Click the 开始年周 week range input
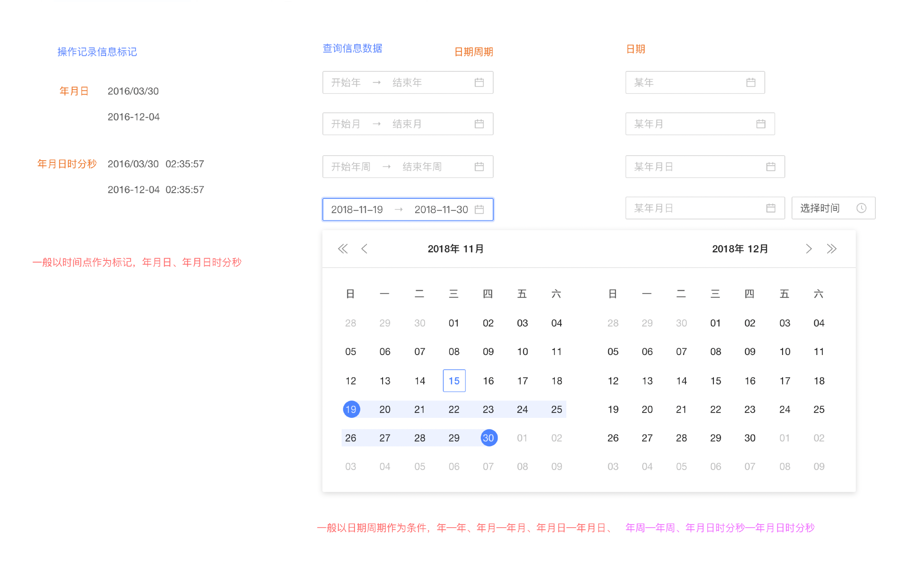The height and width of the screenshot is (578, 924). (x=351, y=167)
